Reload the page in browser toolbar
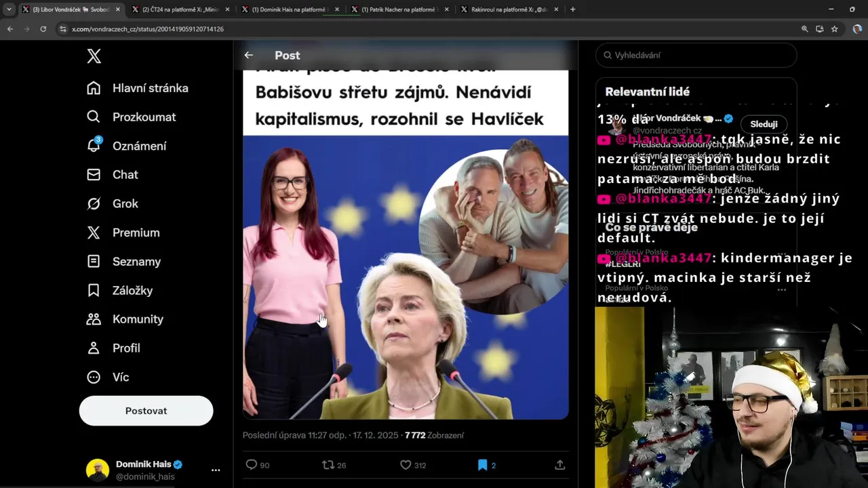Screen dimensions: 868x488 tap(43, 29)
